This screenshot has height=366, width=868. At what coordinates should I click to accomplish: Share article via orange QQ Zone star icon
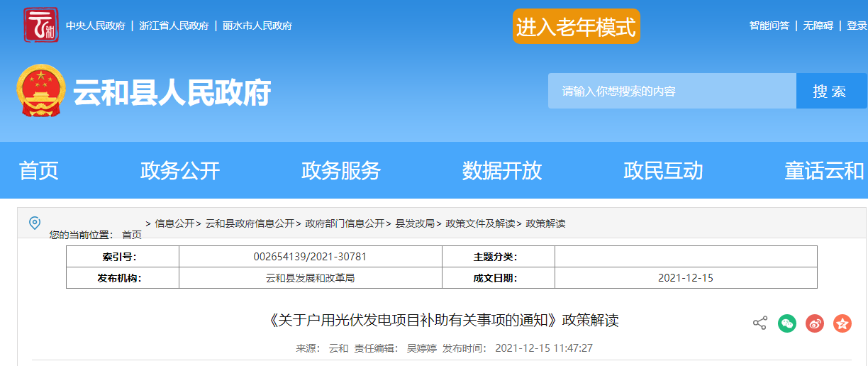click(x=842, y=323)
